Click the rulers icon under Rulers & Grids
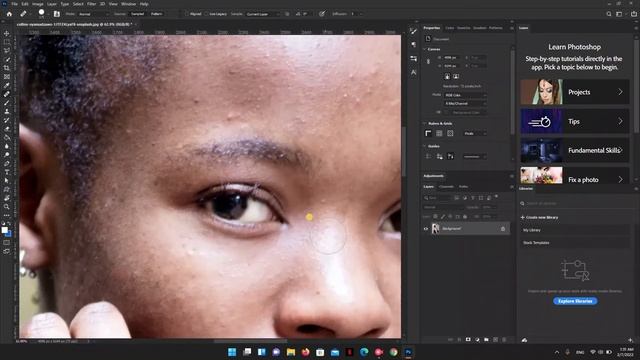The image size is (640, 360). click(x=428, y=133)
